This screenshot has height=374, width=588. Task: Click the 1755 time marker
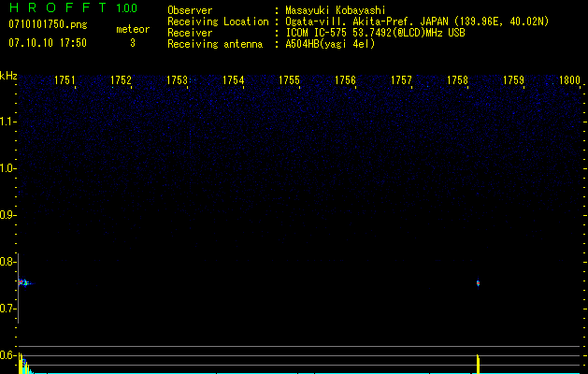(289, 80)
